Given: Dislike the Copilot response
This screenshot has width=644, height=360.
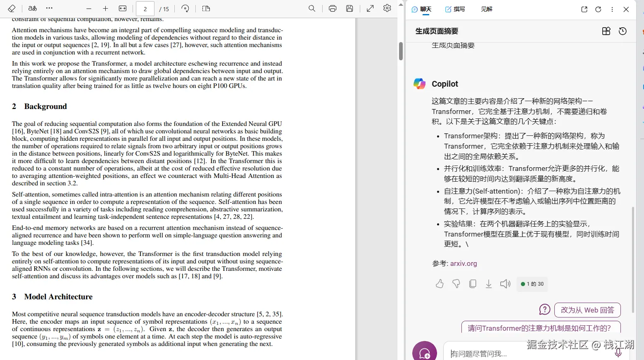Looking at the screenshot, I should click(x=456, y=284).
